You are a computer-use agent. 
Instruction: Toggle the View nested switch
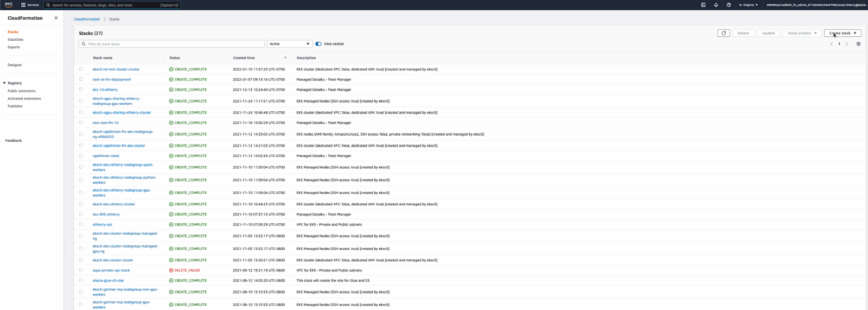pyautogui.click(x=318, y=44)
